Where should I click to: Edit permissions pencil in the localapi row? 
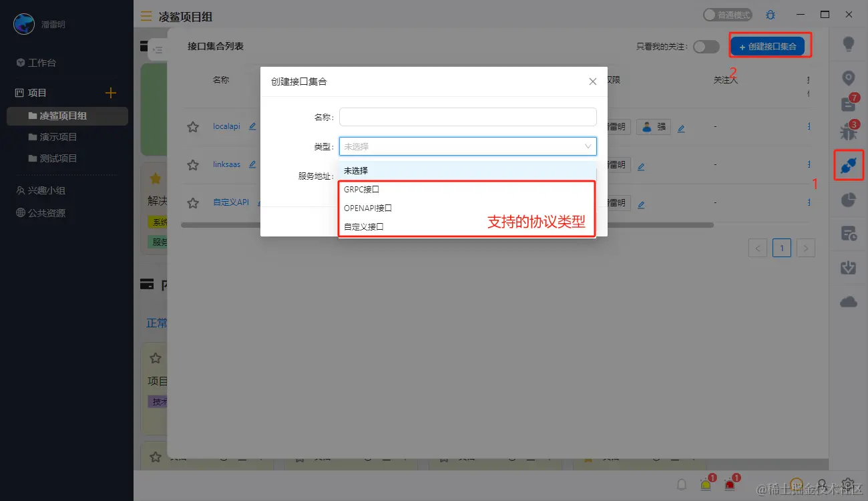point(681,129)
